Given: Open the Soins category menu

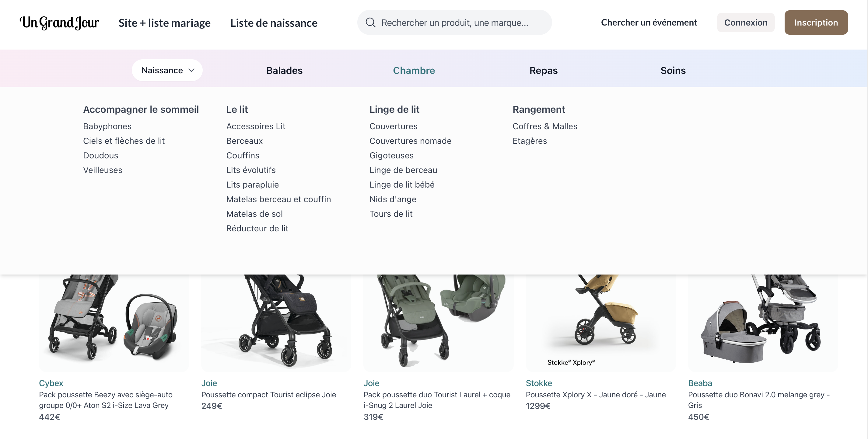Looking at the screenshot, I should (673, 70).
